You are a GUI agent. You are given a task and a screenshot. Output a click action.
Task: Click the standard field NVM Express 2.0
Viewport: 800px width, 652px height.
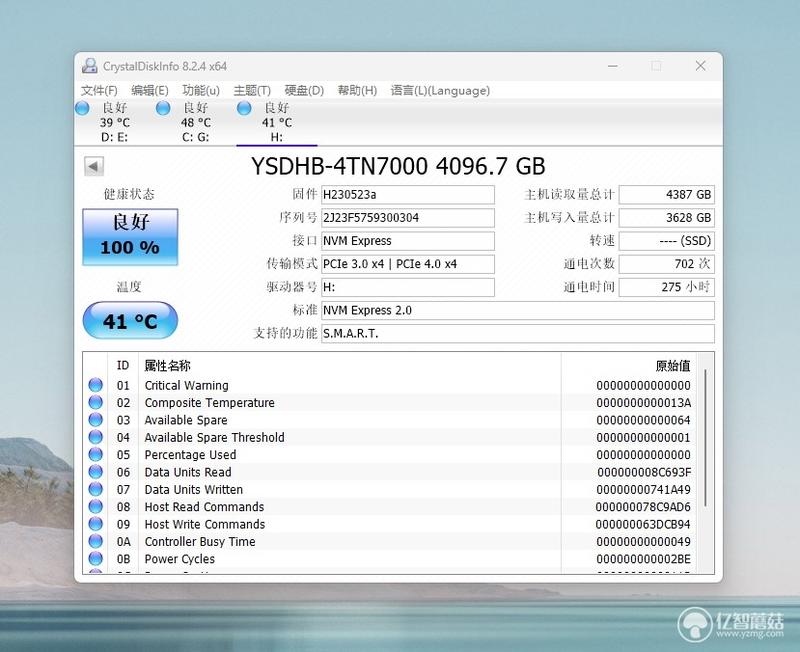click(518, 310)
